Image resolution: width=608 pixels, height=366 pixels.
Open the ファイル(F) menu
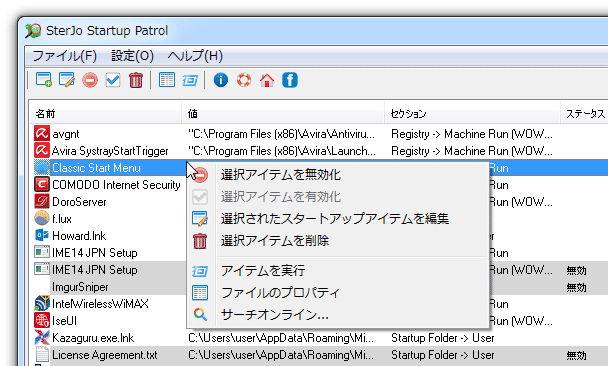(64, 56)
